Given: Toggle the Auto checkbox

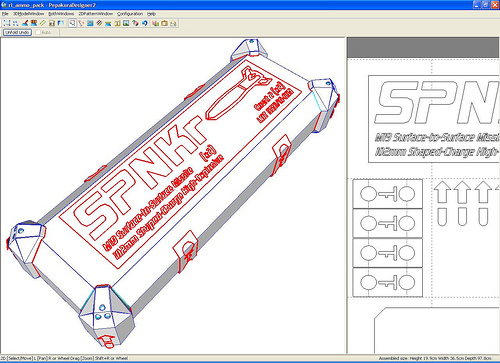Looking at the screenshot, I should pyautogui.click(x=38, y=32).
